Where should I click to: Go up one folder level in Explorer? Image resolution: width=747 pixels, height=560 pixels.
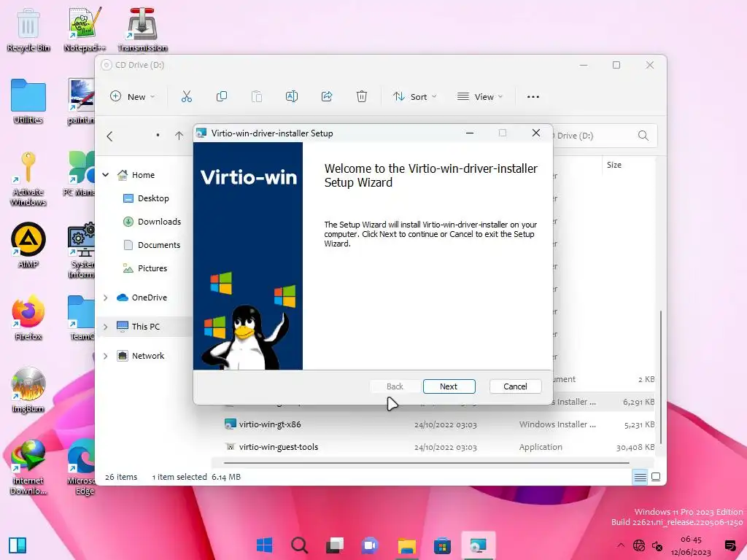tap(179, 136)
